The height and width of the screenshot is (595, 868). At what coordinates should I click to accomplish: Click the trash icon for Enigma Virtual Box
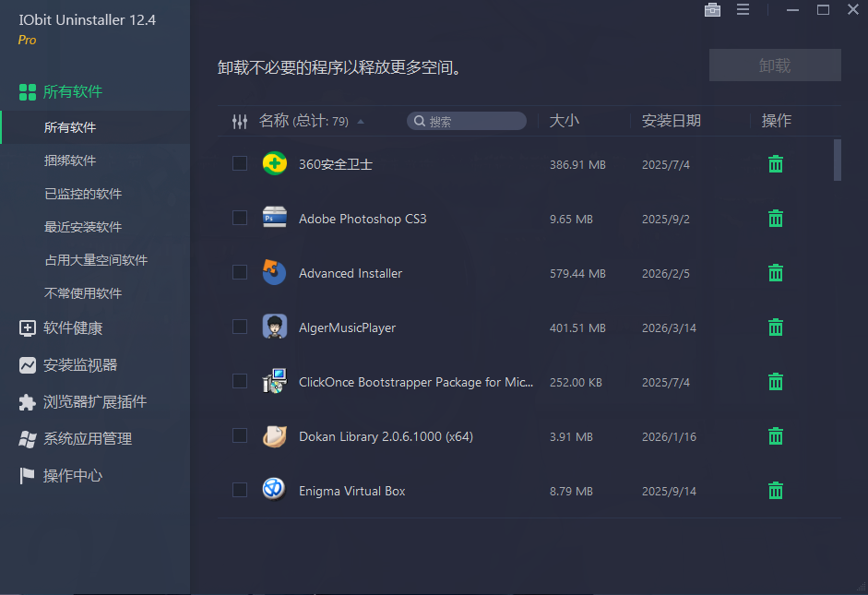click(775, 491)
